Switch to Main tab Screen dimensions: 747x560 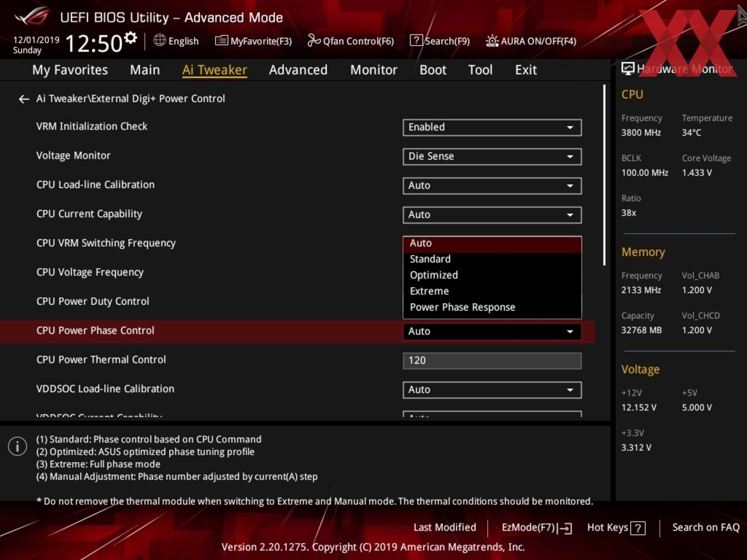pos(145,70)
